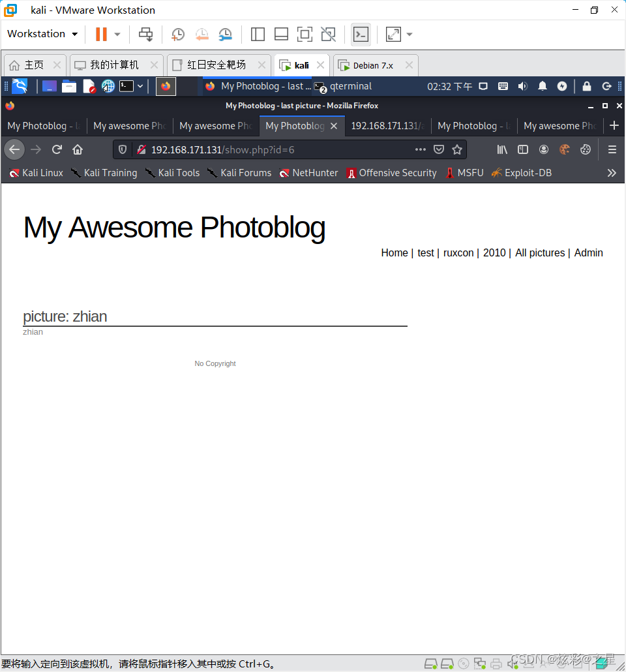Viewport: 626px width, 672px height.
Task: Open the power manager tray icon
Action: click(562, 86)
